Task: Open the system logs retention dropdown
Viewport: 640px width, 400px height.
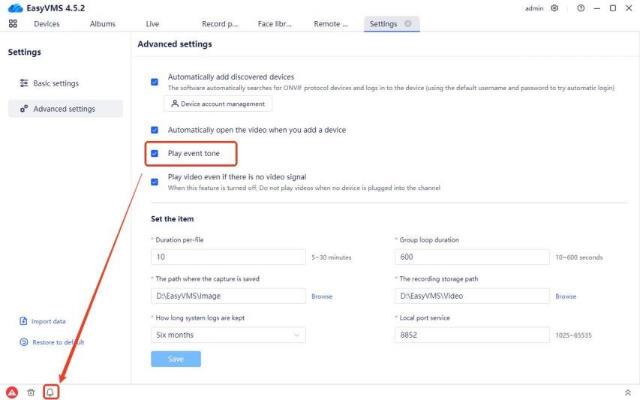Action: pos(228,335)
